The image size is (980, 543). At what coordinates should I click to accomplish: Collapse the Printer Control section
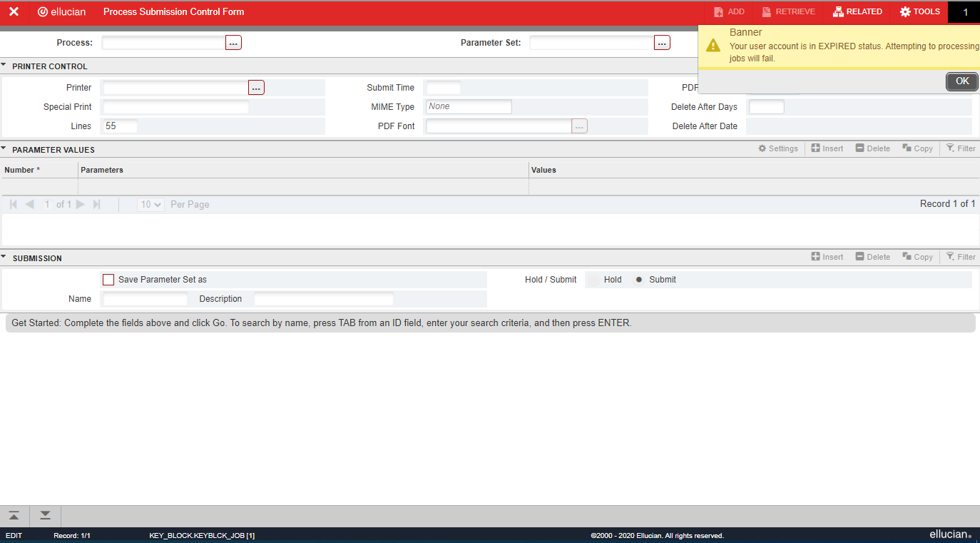pyautogui.click(x=4, y=66)
